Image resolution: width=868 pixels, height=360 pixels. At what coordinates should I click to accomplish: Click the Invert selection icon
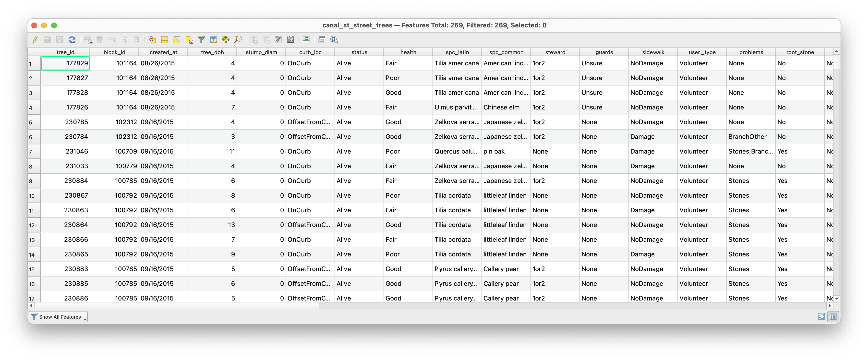tap(177, 40)
